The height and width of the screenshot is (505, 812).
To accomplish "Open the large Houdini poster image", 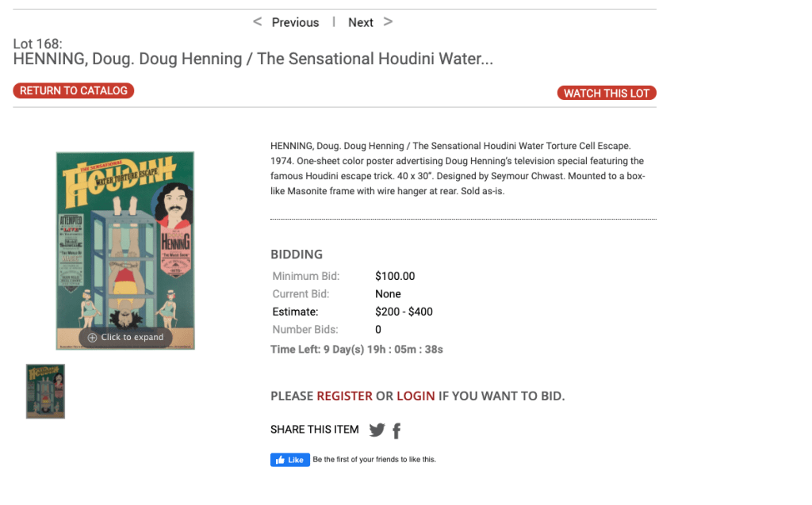I will point(125,238).
